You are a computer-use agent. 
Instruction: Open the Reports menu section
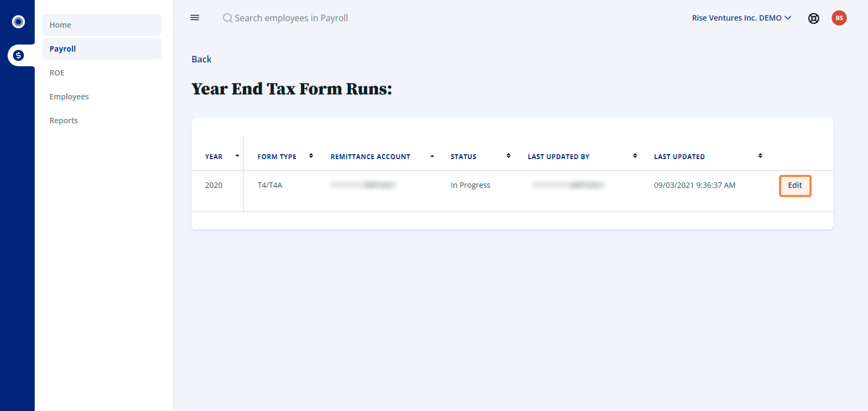(x=63, y=120)
